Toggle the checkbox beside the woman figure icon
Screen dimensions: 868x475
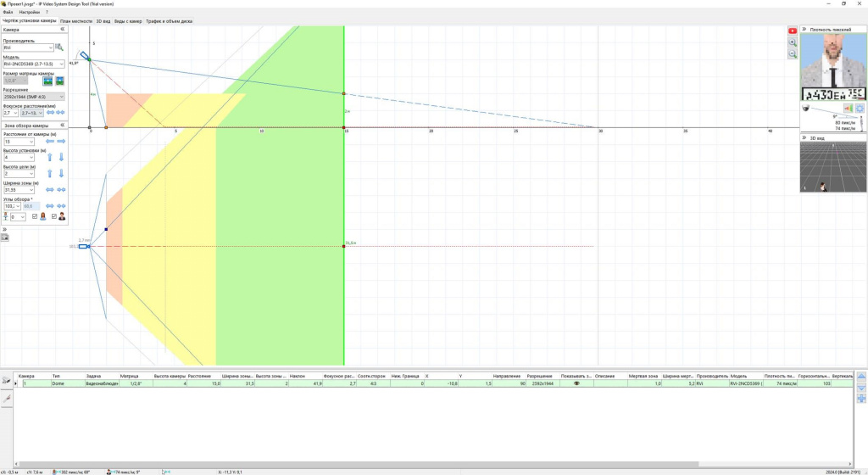coord(35,216)
